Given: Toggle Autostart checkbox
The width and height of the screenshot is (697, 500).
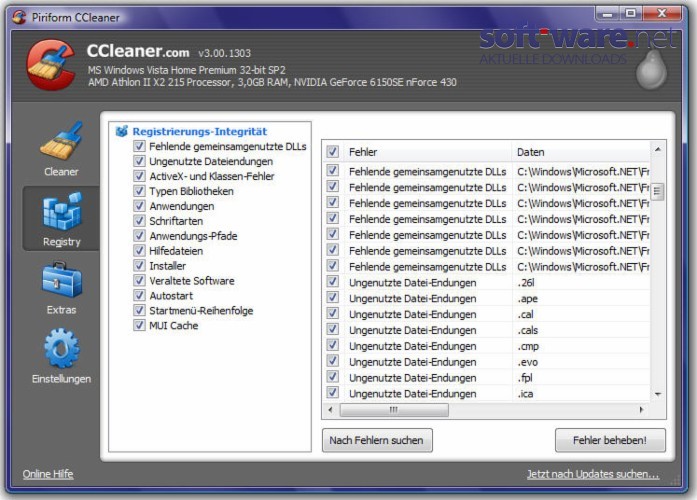Looking at the screenshot, I should click(139, 296).
